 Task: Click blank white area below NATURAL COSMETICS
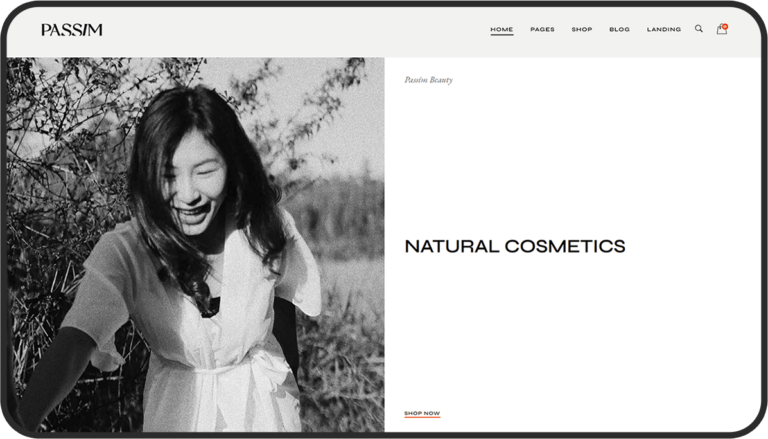click(x=570, y=330)
